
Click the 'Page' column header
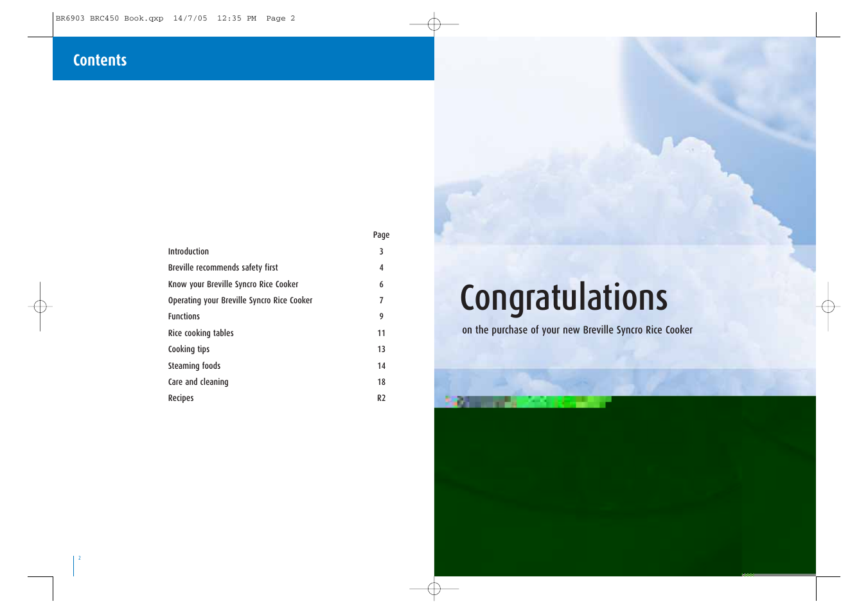click(381, 235)
